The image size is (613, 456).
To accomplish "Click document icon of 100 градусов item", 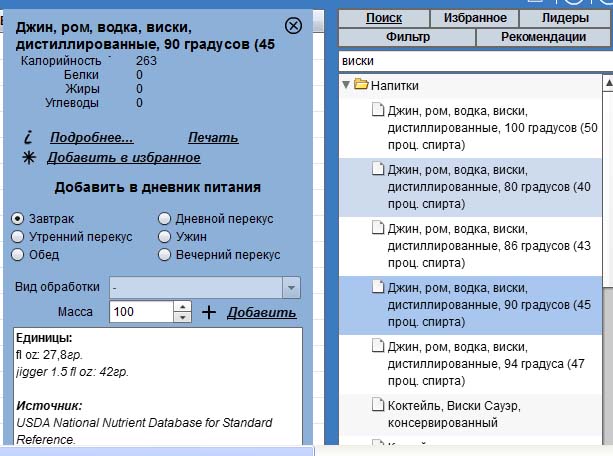I will (x=378, y=110).
